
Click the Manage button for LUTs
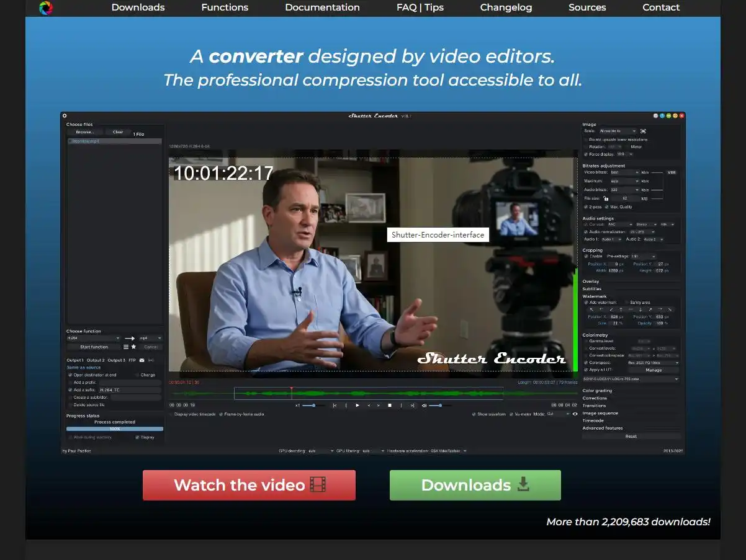(654, 370)
